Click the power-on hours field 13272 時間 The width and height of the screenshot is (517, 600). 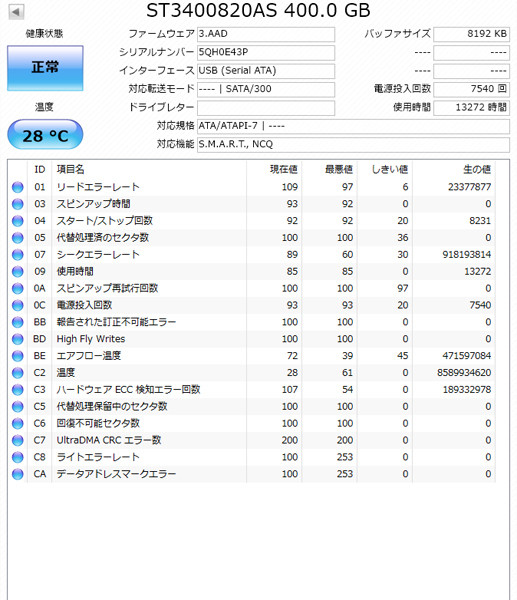click(471, 108)
